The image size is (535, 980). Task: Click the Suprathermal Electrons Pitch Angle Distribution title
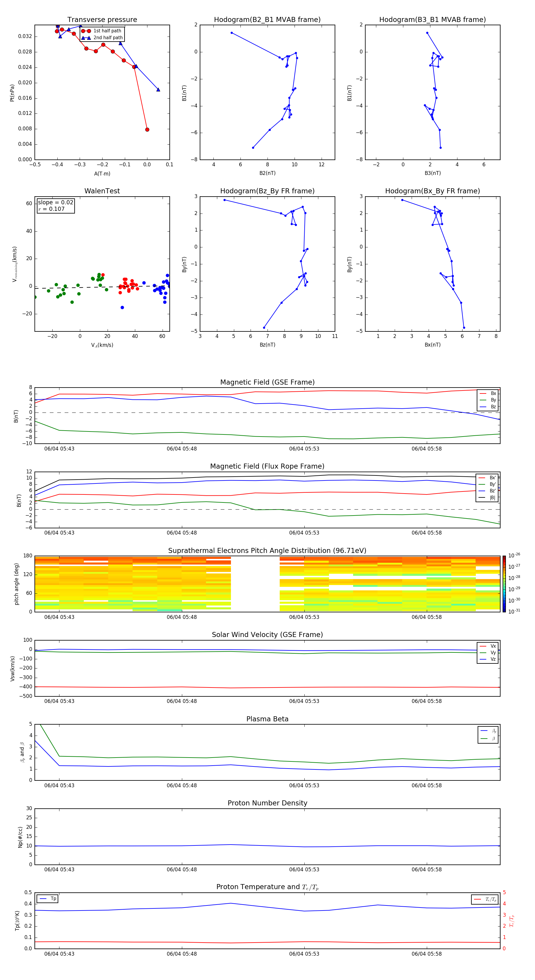[267, 551]
